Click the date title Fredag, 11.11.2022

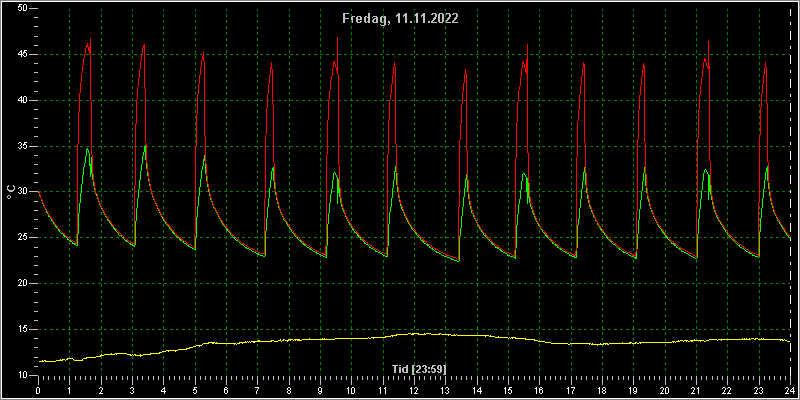[x=400, y=19]
